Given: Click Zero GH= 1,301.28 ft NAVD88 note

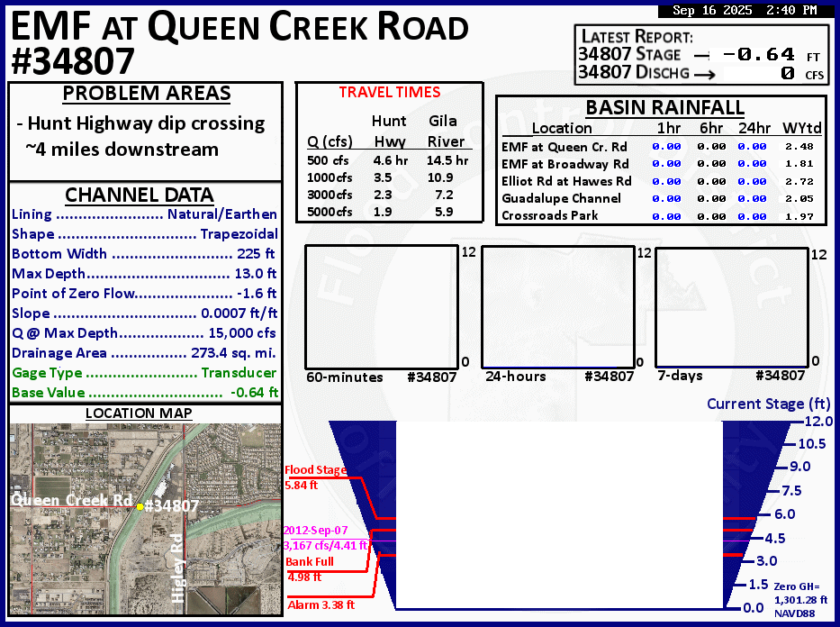Looking at the screenshot, I should coord(800,600).
